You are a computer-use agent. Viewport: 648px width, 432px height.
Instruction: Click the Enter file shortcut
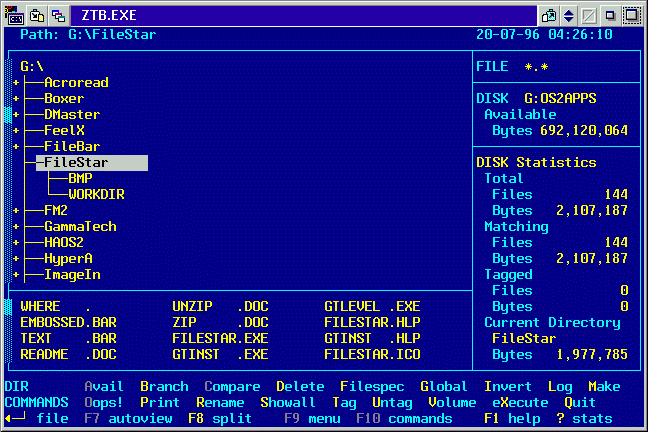pos(36,419)
